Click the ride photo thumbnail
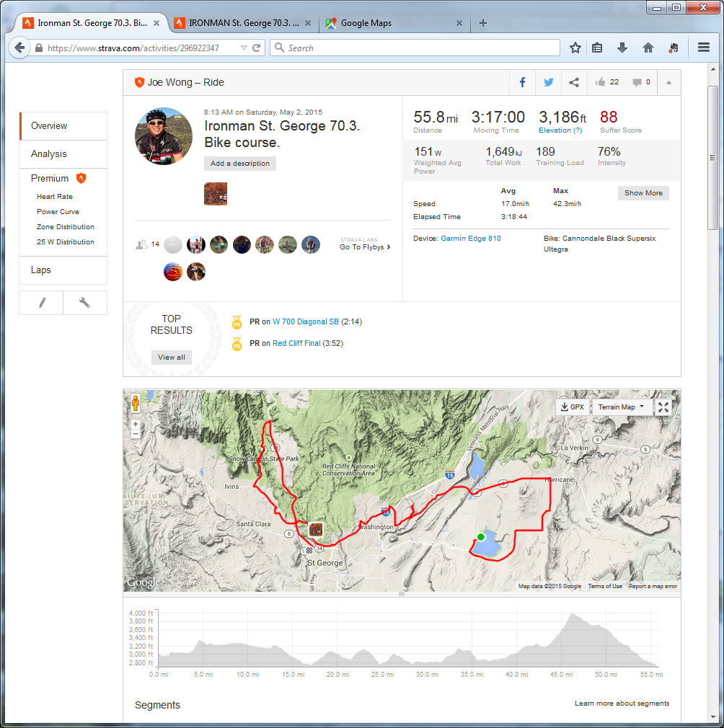Viewport: 724px width, 728px height. pos(216,194)
